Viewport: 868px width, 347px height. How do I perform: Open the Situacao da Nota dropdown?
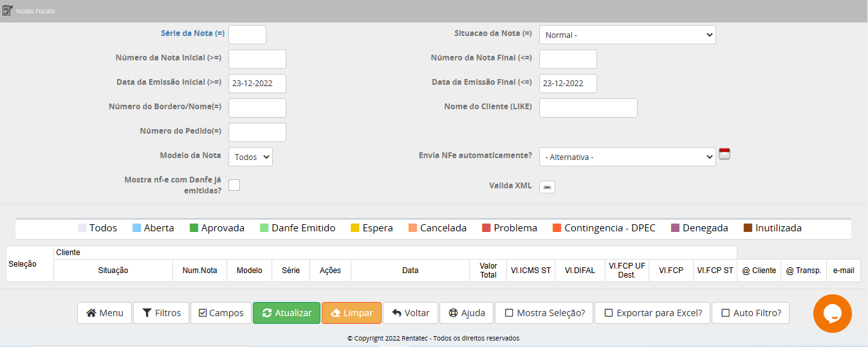coord(627,35)
